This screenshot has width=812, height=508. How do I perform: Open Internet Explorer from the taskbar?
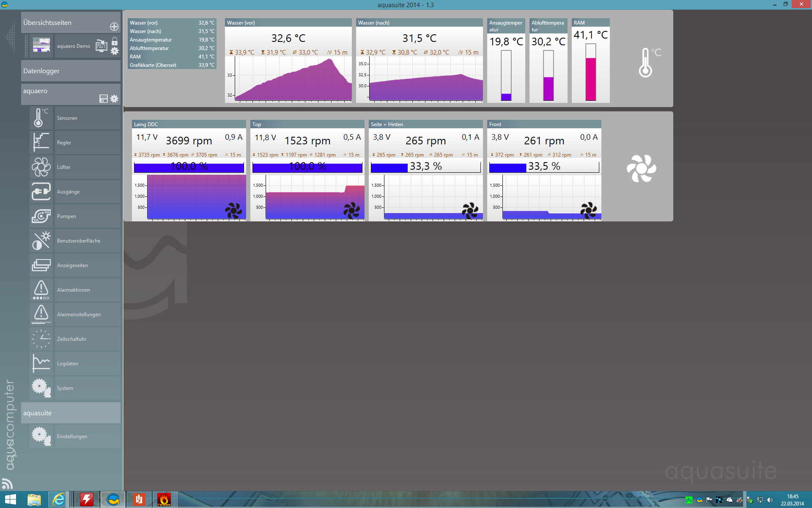point(58,500)
